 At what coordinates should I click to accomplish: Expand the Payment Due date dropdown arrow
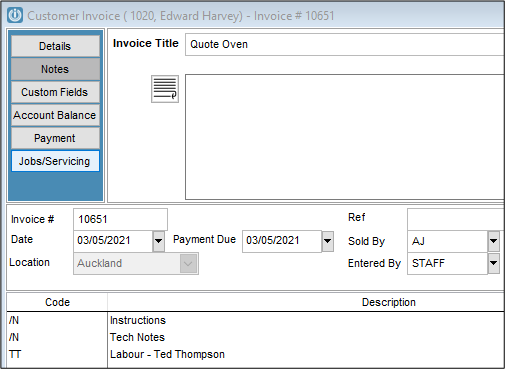point(328,241)
